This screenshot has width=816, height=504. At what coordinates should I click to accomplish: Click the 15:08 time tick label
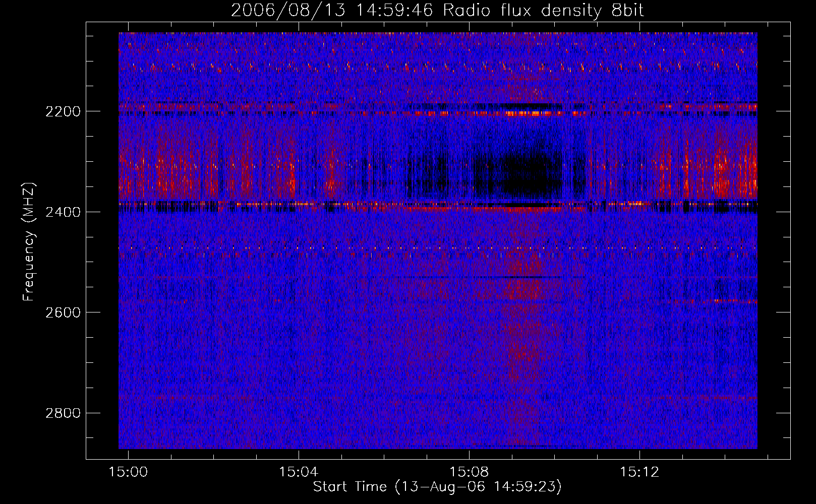tap(470, 472)
